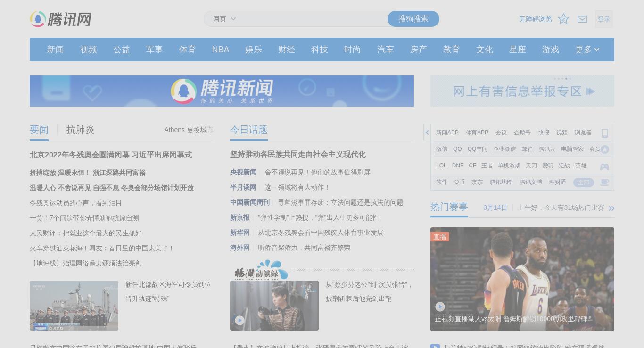Open the navy commander news thumbnail
The height and width of the screenshot is (348, 644).
pyautogui.click(x=74, y=306)
